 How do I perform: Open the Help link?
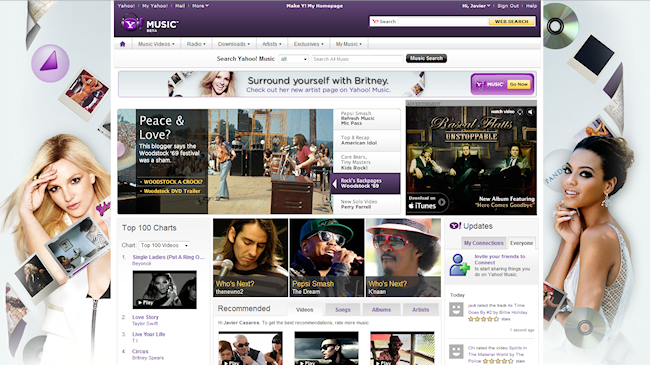pyautogui.click(x=531, y=6)
